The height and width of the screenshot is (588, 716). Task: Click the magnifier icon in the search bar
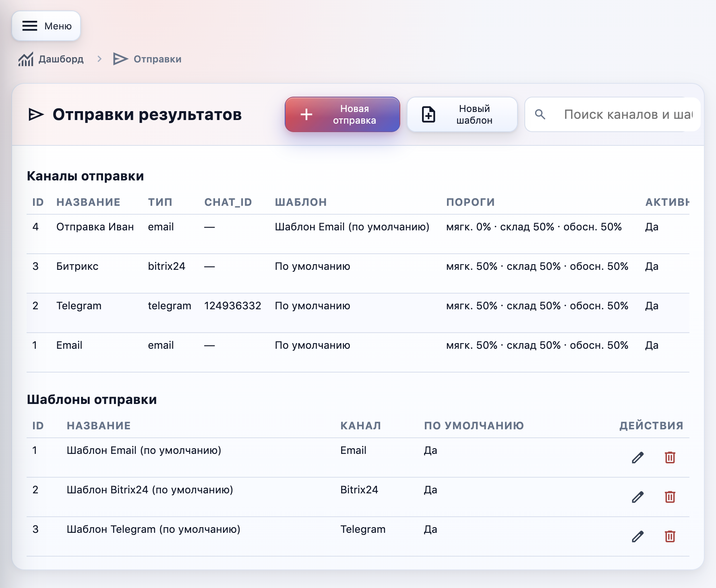[x=540, y=114]
